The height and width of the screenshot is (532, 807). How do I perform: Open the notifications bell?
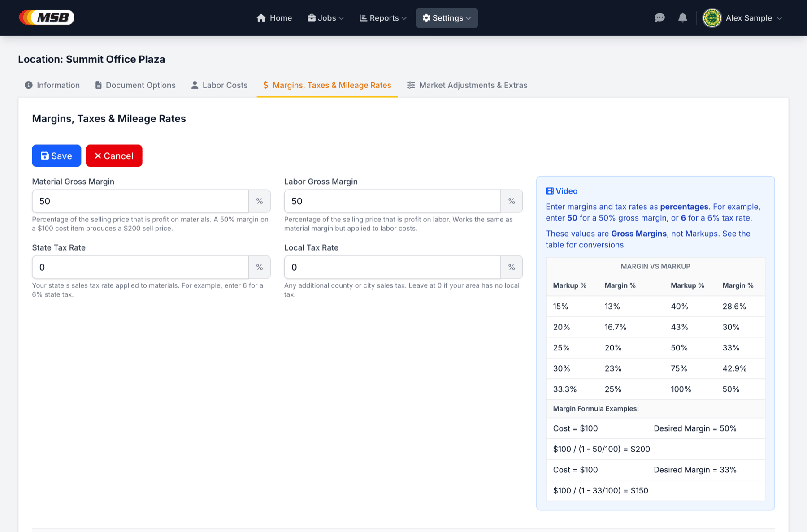pos(682,18)
